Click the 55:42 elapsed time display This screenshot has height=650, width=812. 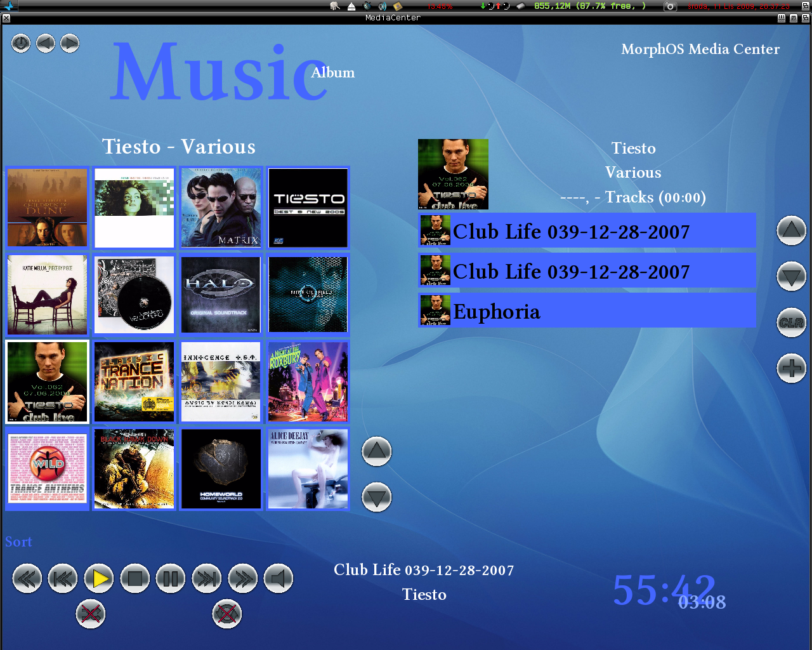pos(664,589)
